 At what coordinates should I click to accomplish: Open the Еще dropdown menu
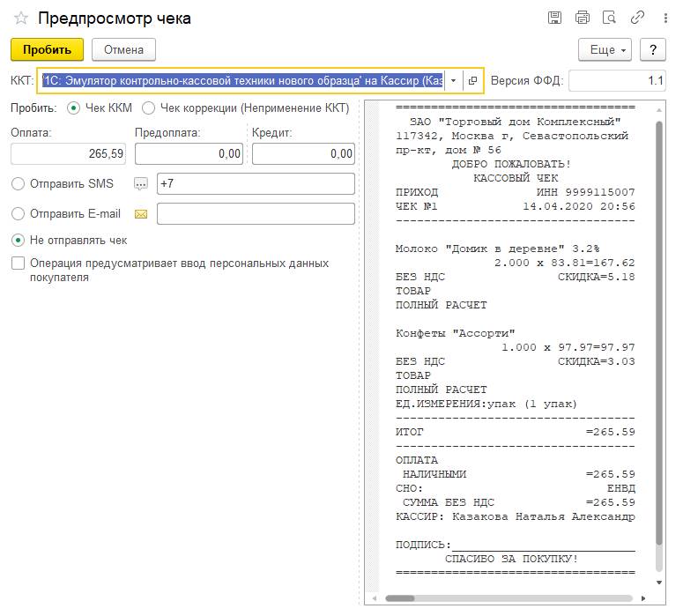[605, 49]
